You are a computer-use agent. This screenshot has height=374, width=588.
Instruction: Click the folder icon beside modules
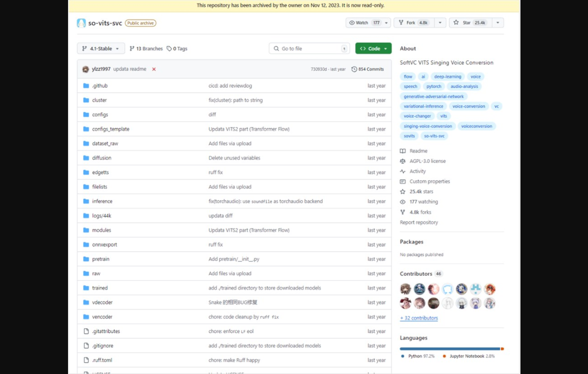point(86,230)
